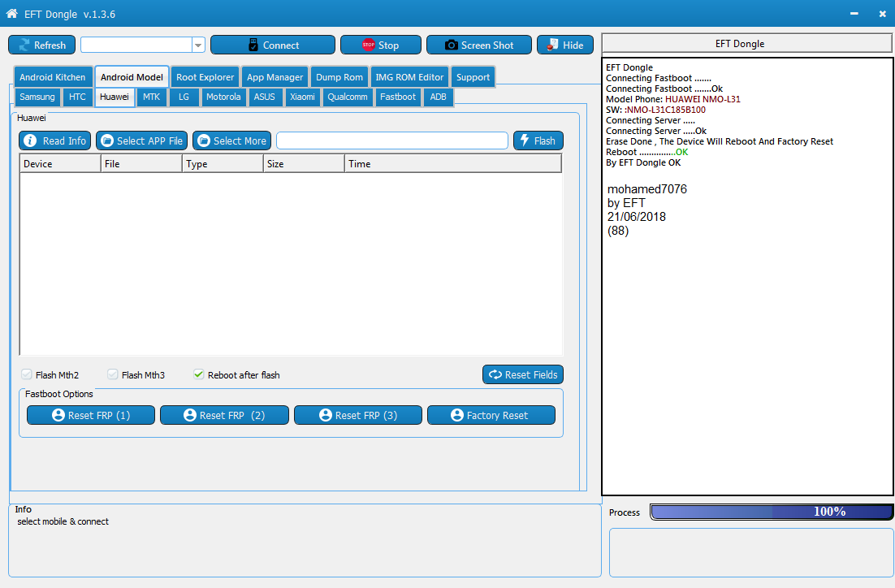
Task: Toggle the Flash Mth3 checkbox
Action: click(112, 374)
